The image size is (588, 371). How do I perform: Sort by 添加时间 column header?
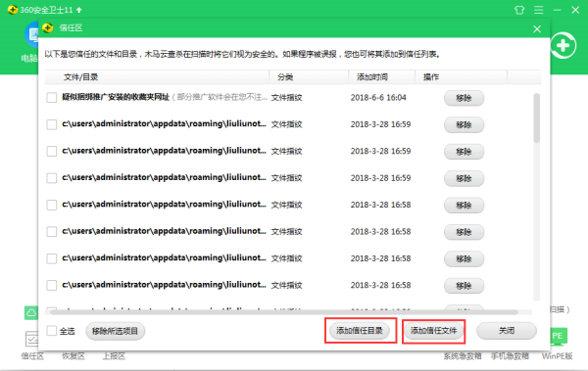(x=382, y=77)
